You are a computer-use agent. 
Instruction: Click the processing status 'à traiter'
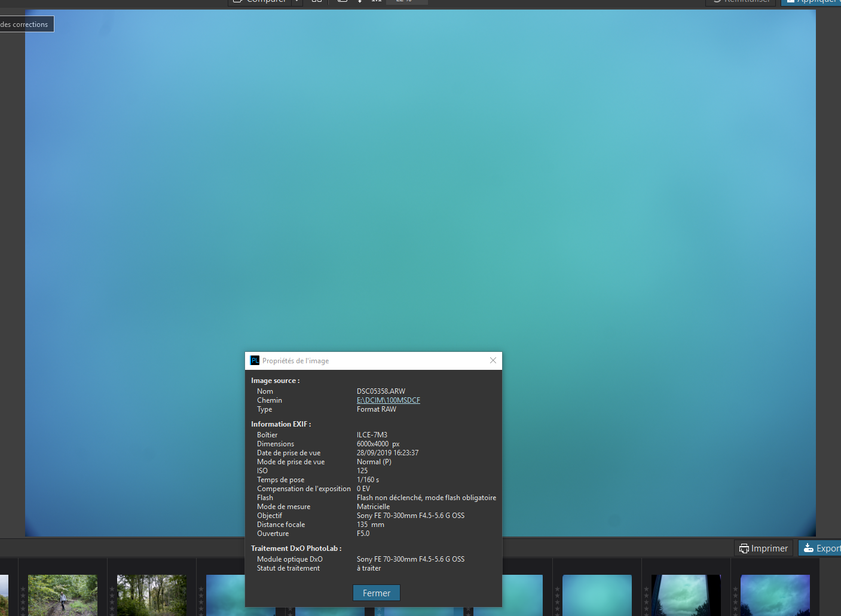[x=369, y=568]
